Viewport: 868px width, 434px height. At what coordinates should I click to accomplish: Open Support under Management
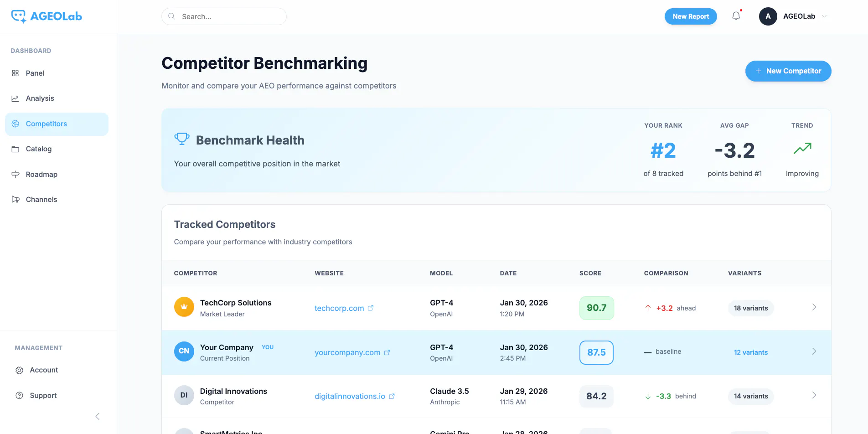[58, 396]
